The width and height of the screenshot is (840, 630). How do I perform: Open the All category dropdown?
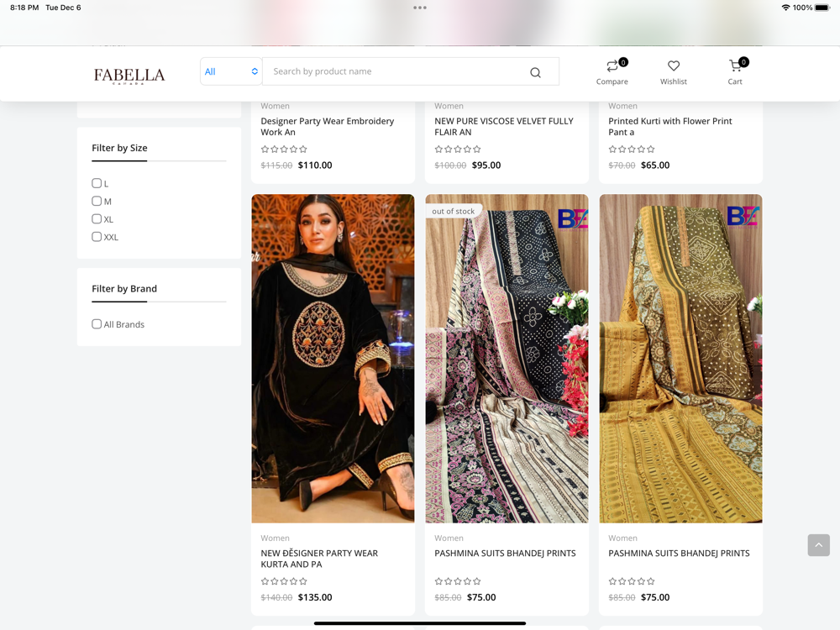tap(231, 71)
